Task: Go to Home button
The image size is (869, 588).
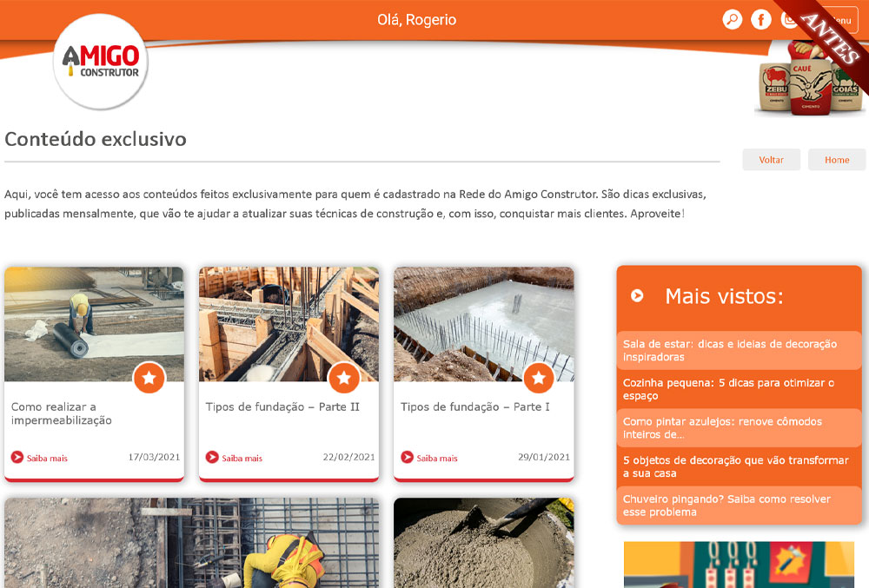Action: tap(836, 160)
